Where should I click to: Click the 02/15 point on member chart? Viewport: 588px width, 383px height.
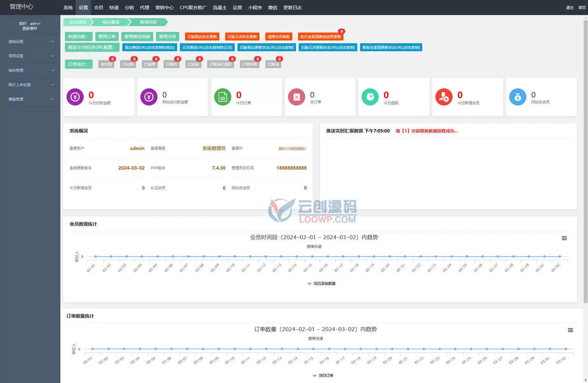click(x=312, y=256)
